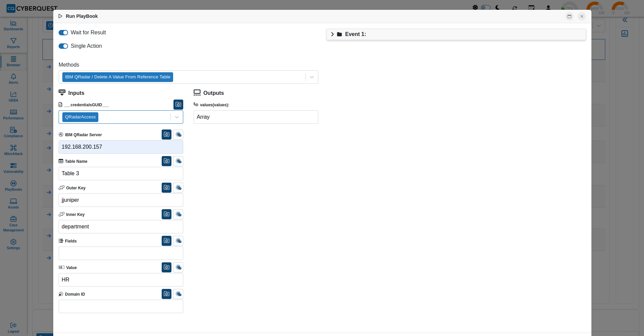
Task: Open the calendar icon in top bar
Action: pos(532,7)
